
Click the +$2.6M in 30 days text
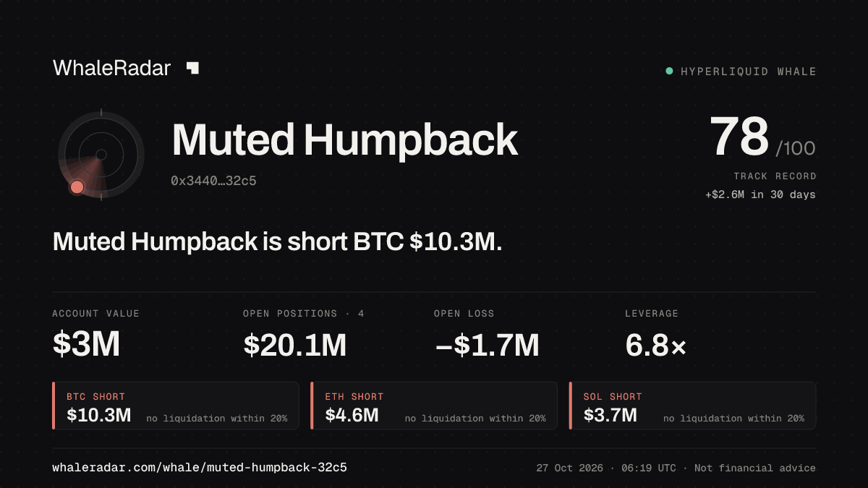click(x=760, y=194)
